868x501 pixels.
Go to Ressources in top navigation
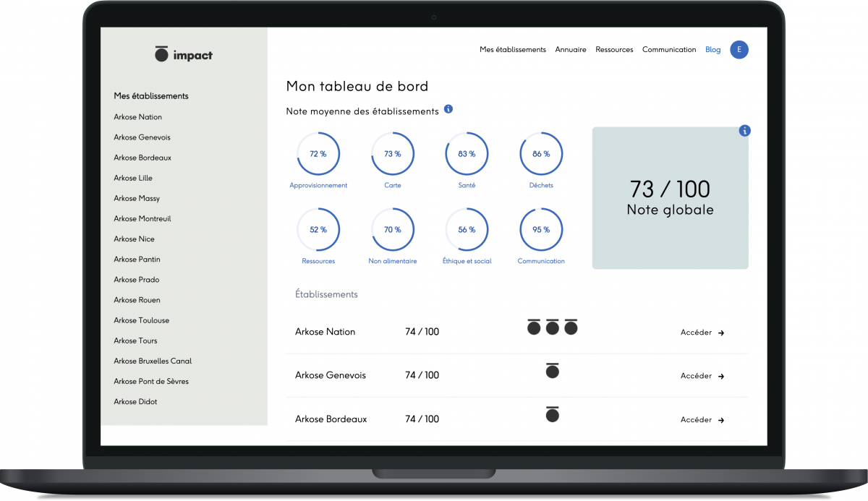[x=614, y=50]
